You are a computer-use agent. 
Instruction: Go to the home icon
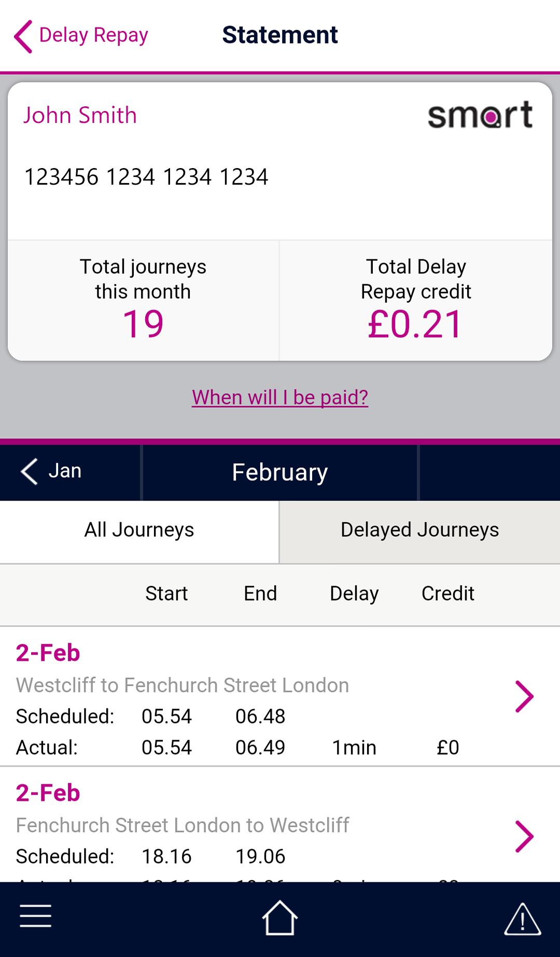click(279, 919)
